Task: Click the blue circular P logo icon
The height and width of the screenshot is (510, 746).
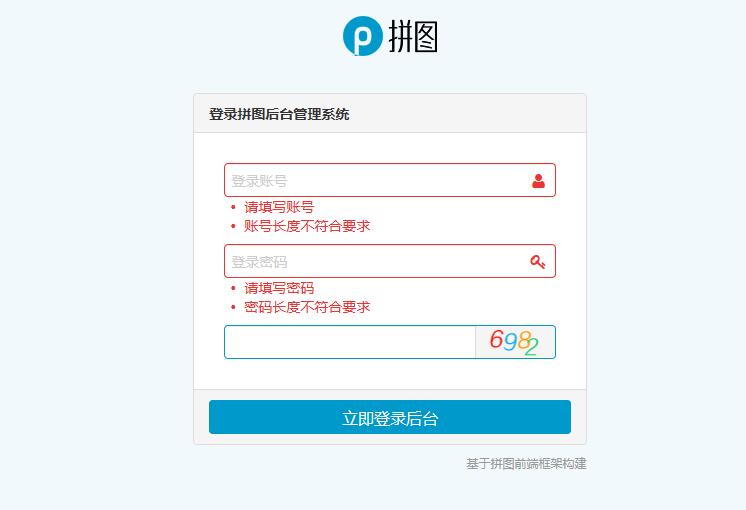Action: (x=363, y=36)
